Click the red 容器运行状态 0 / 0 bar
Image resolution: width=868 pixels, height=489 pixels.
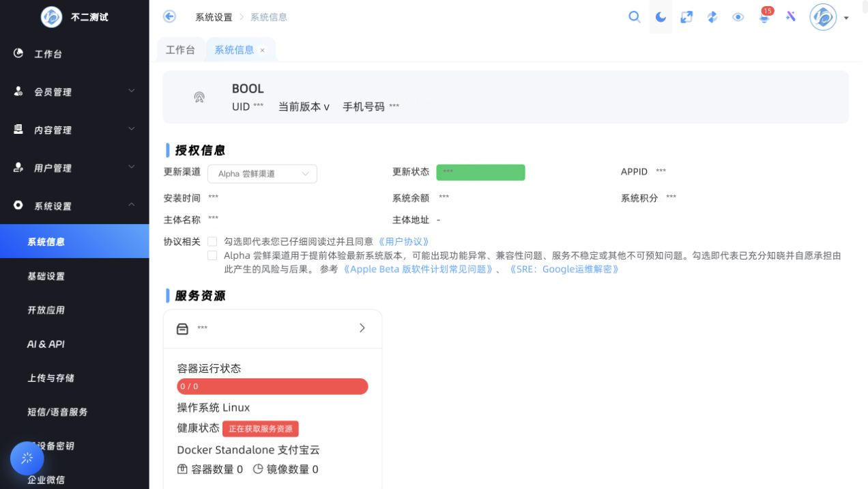click(272, 387)
